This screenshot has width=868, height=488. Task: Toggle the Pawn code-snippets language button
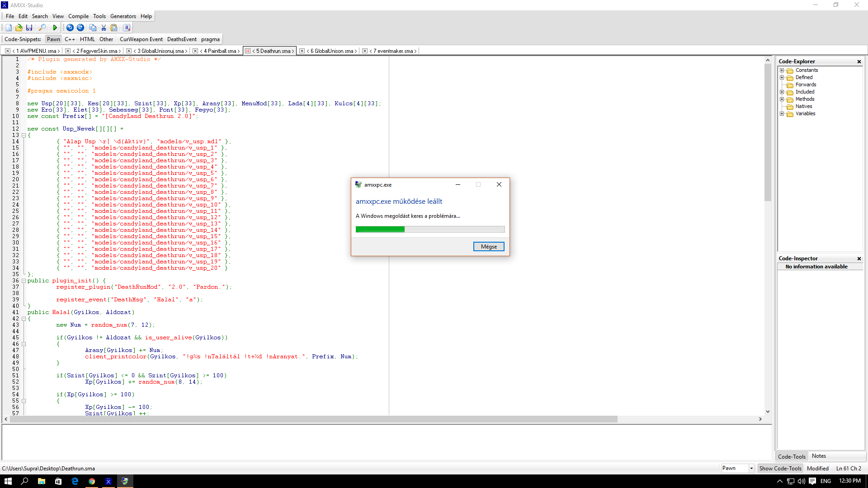53,39
